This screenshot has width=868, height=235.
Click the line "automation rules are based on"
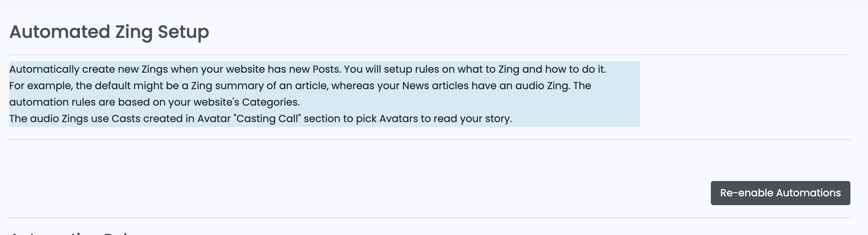(154, 102)
